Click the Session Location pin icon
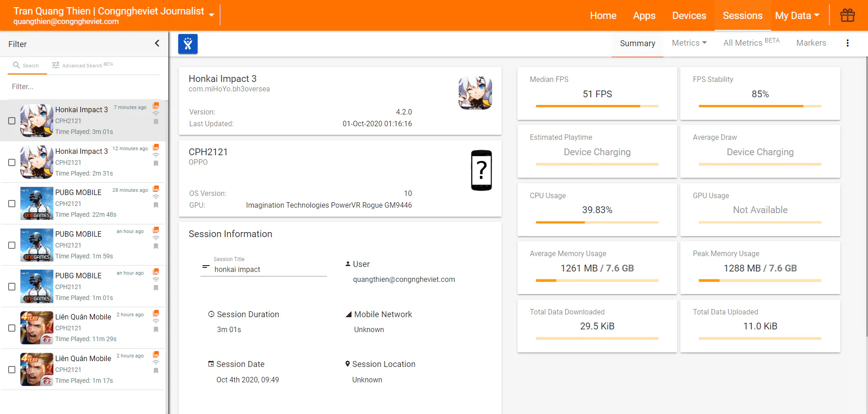This screenshot has height=414, width=868. [x=347, y=364]
